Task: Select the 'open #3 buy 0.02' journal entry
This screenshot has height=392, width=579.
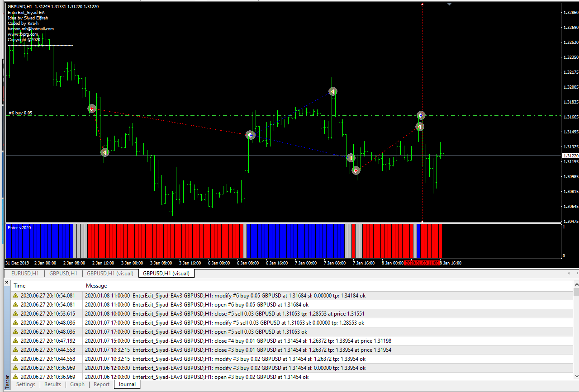Action: (x=197, y=377)
